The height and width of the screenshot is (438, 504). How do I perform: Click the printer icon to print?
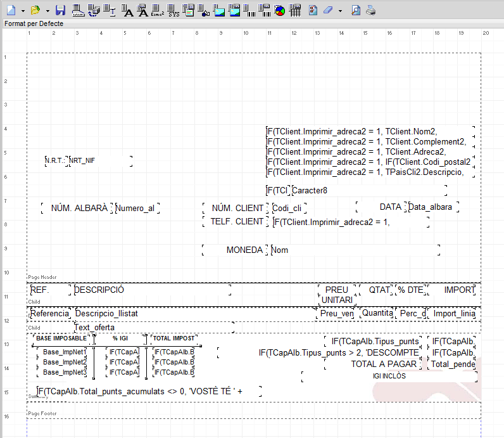[x=370, y=10]
